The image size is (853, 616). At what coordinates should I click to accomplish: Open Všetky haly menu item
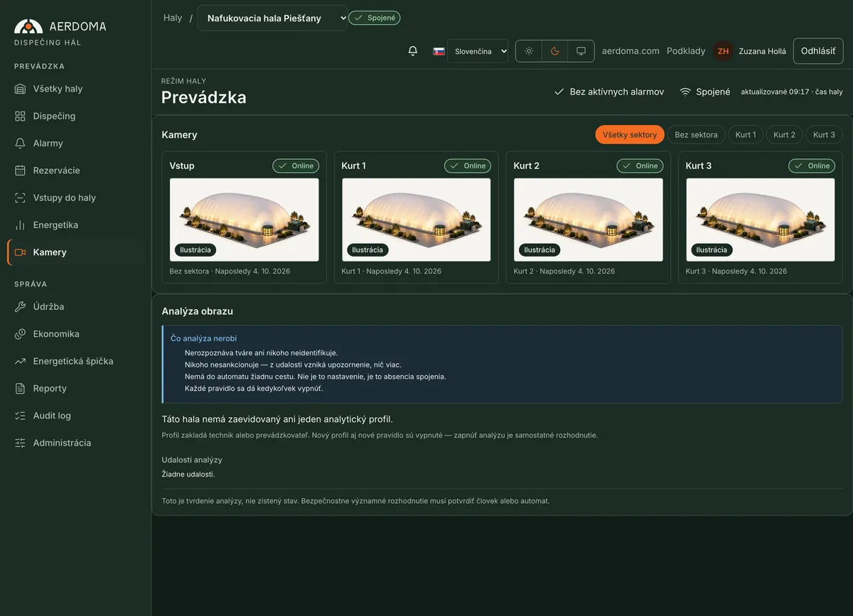point(75,89)
